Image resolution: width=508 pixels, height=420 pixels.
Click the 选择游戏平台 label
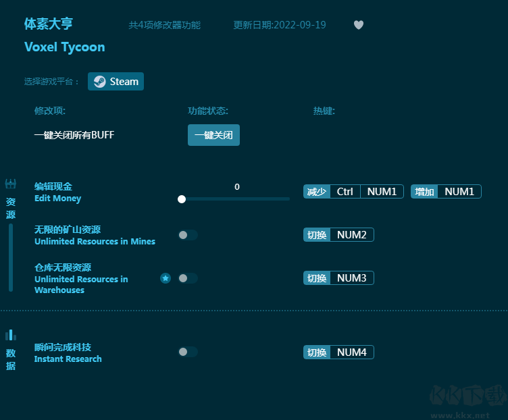[x=51, y=82]
